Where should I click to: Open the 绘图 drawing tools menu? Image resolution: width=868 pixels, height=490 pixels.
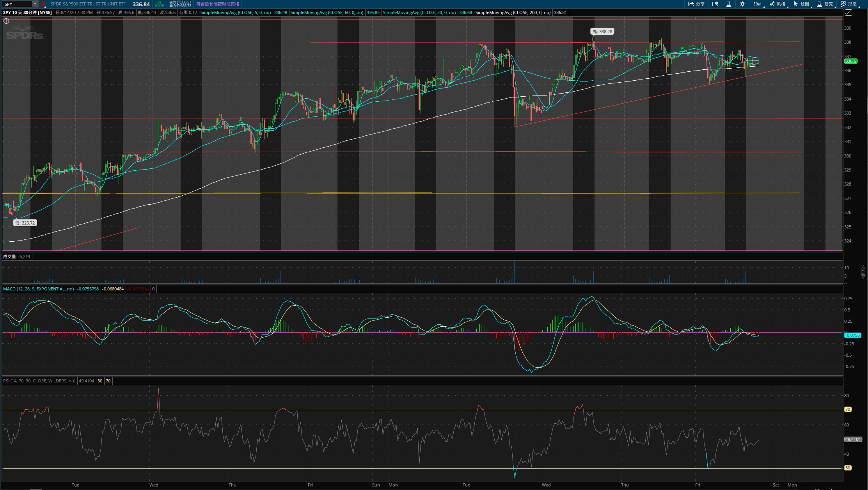coord(801,4)
